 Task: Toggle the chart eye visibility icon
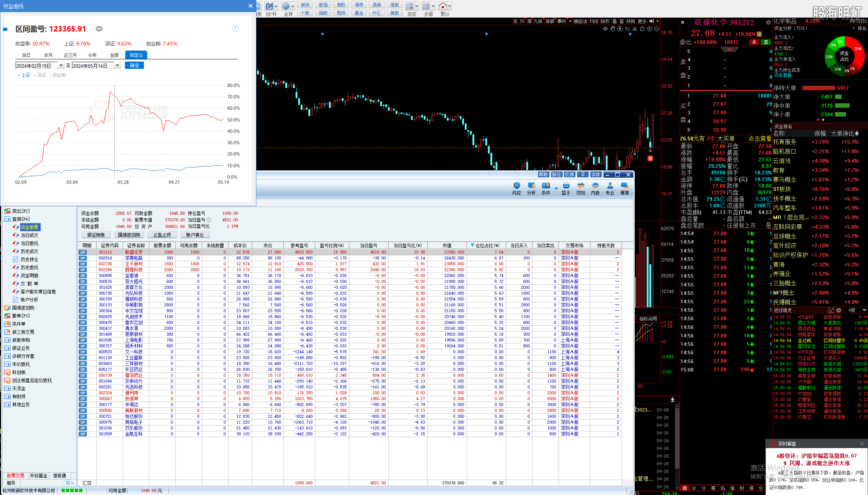coord(605,29)
